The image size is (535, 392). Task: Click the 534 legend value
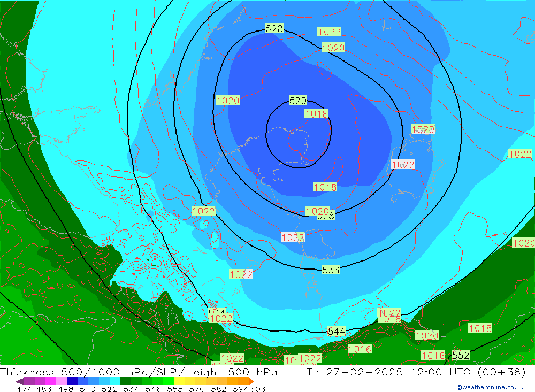pos(131,389)
